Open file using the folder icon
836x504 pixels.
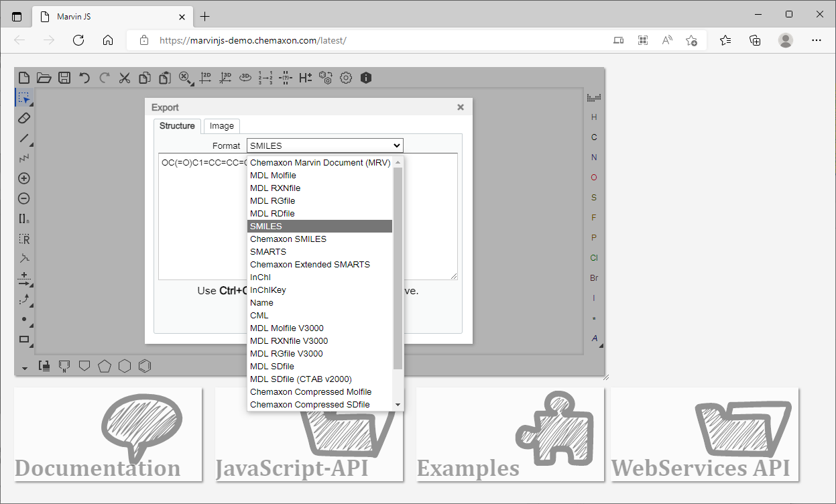click(44, 78)
